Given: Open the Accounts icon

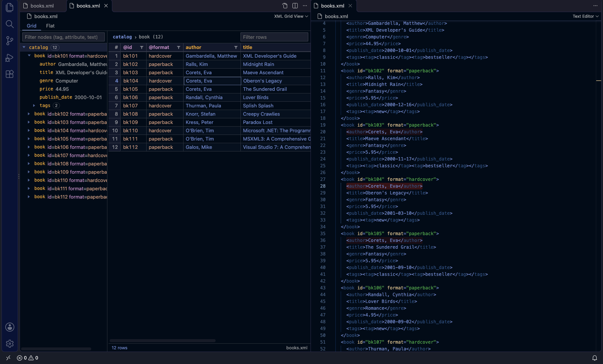Looking at the screenshot, I should click(10, 327).
